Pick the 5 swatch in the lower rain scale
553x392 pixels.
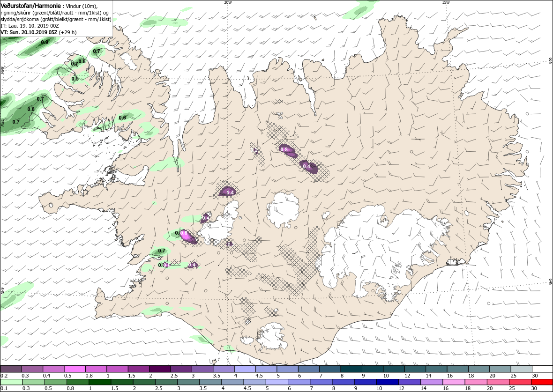click(277, 382)
